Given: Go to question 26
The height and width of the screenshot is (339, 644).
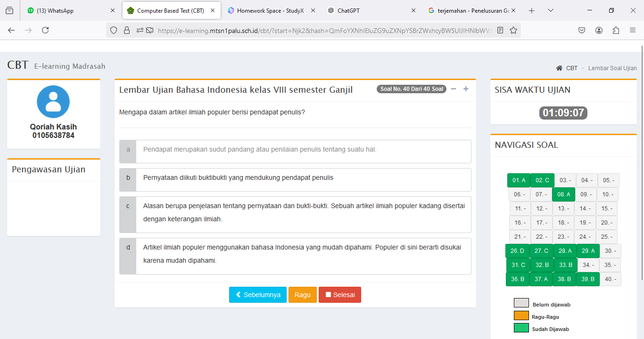Looking at the screenshot, I should 517,251.
